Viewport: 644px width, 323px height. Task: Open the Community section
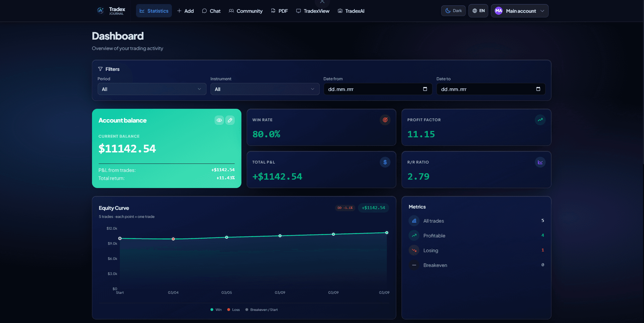coord(245,11)
